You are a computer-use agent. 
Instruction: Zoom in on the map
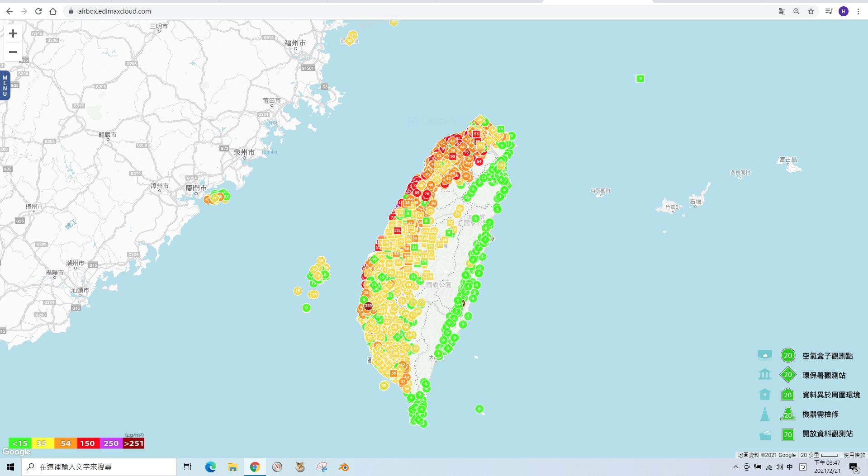(13, 33)
